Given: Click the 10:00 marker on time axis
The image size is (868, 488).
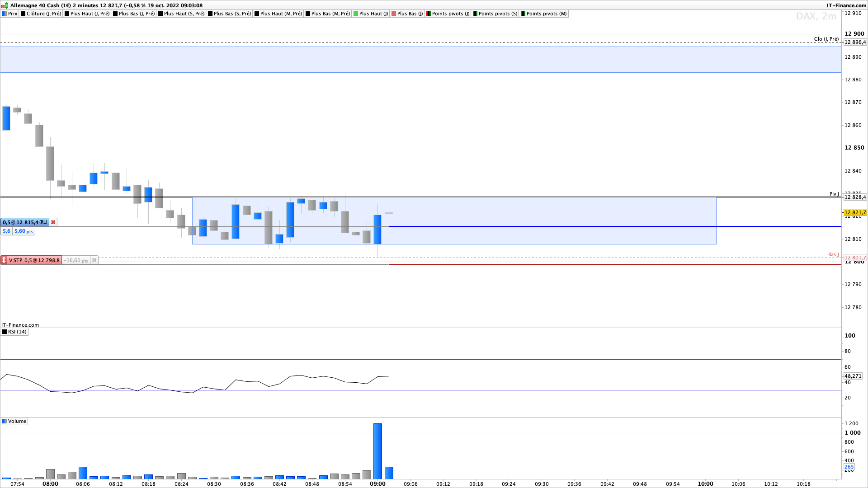Looking at the screenshot, I should click(x=705, y=483).
